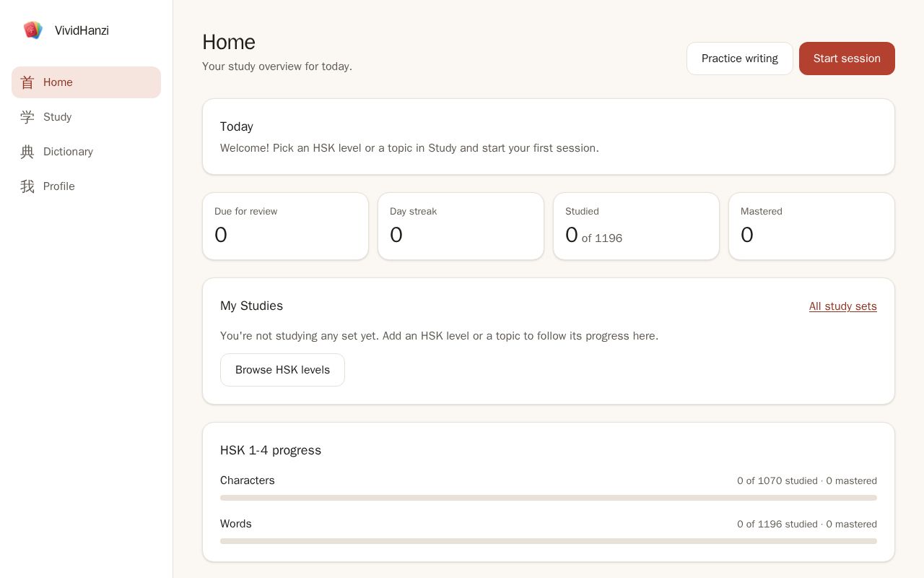Click the "Words" label
The width and height of the screenshot is (924, 578).
[236, 524]
